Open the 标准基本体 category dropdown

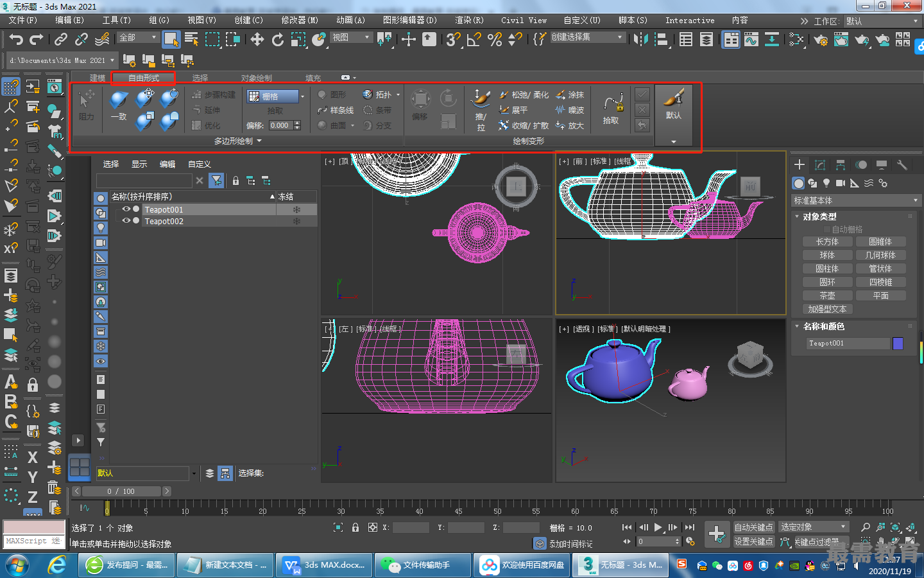point(856,200)
